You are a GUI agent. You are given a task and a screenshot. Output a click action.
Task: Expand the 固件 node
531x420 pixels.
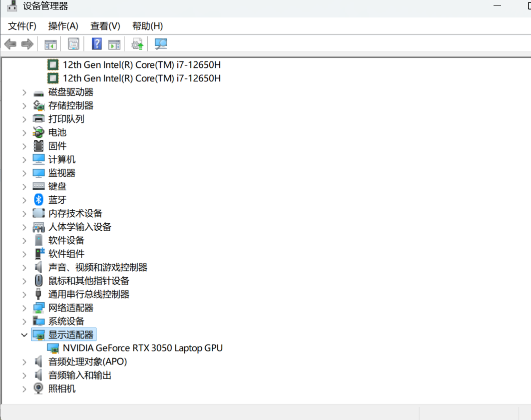click(x=24, y=146)
